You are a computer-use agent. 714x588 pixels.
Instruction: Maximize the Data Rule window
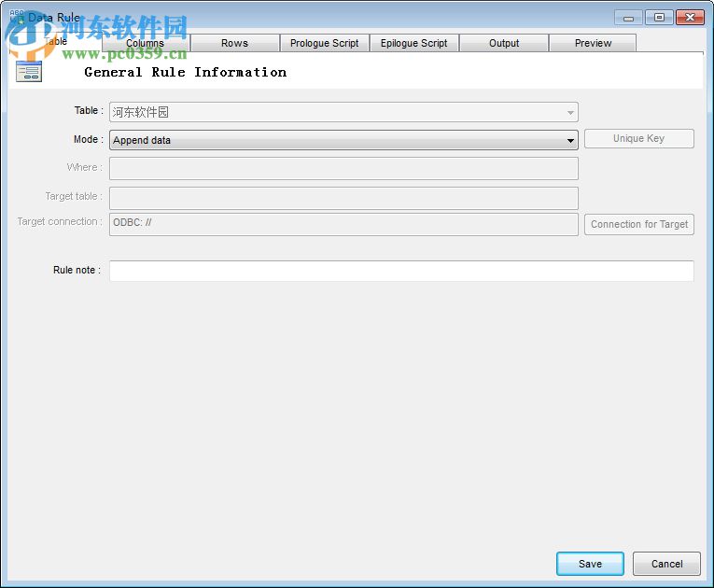click(x=659, y=18)
